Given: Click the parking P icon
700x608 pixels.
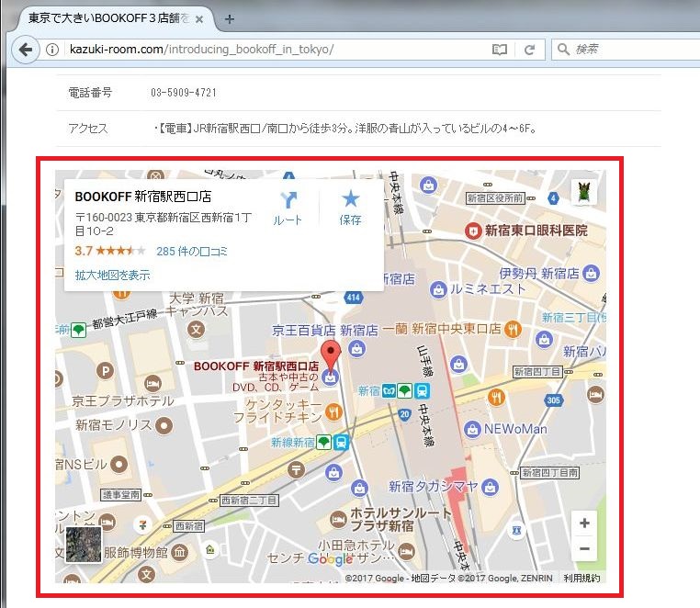Looking at the screenshot, I should tap(106, 370).
